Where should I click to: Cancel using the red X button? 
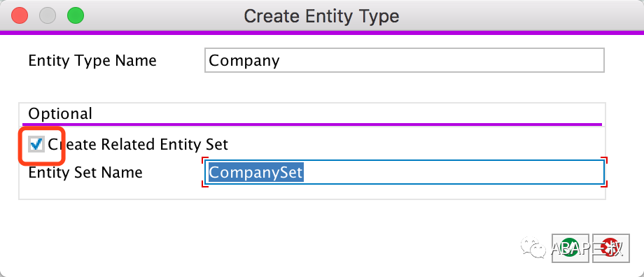[611, 248]
